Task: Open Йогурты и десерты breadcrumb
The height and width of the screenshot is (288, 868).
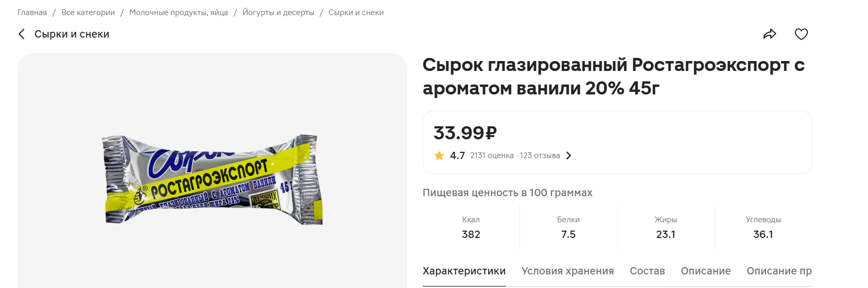Action: coord(278,13)
